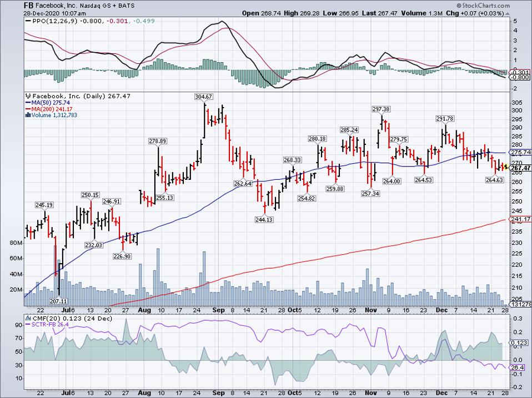Viewport: 532px width, 398px height.
Task: Click the 262.64 price label
Action: pyautogui.click(x=243, y=184)
